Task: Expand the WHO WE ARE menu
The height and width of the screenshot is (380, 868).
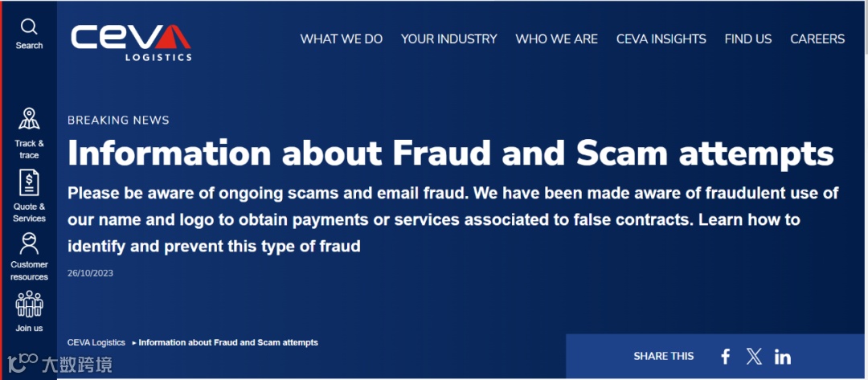Action: tap(556, 39)
